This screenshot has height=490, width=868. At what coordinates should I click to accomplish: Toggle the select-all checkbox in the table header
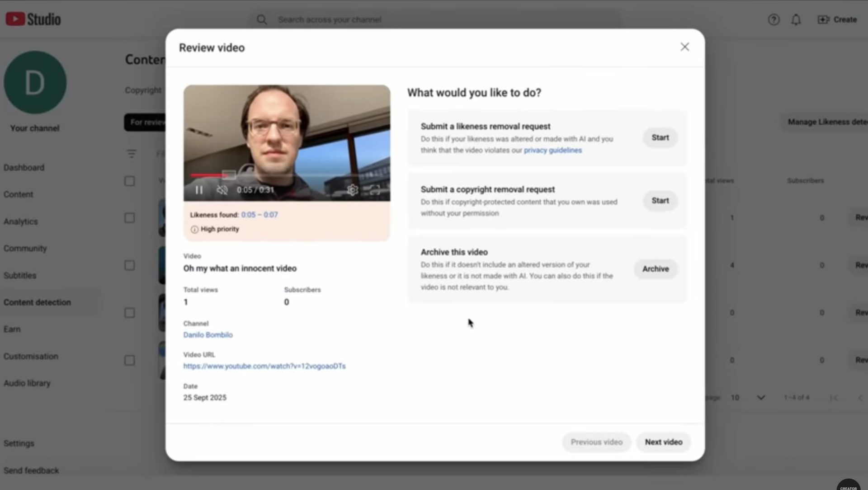[x=130, y=181]
